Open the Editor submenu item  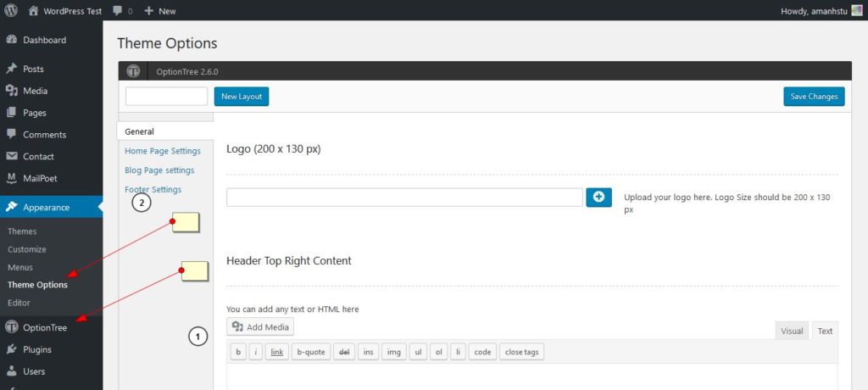19,303
